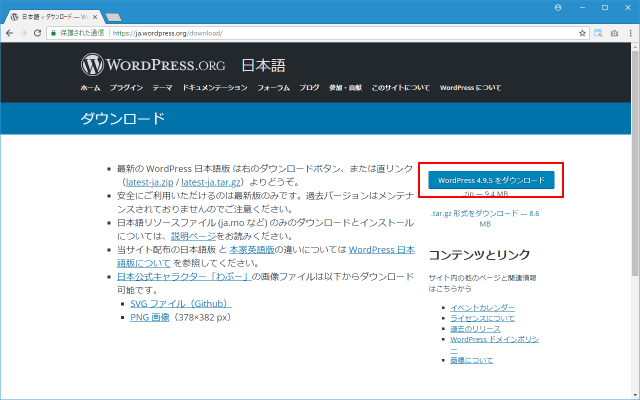This screenshot has height=400, width=640.
Task: Click the address bar URL field
Action: [x=340, y=32]
